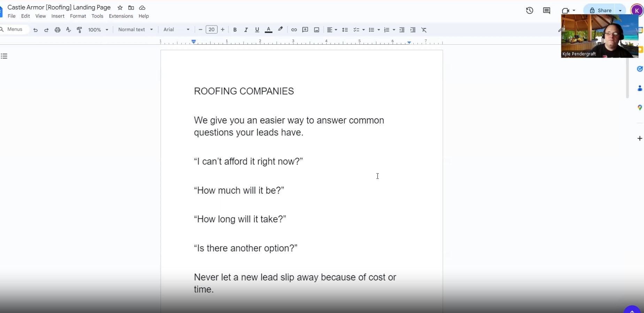Star the Castle Armor document
Screen dimensions: 644x313
coord(120,8)
